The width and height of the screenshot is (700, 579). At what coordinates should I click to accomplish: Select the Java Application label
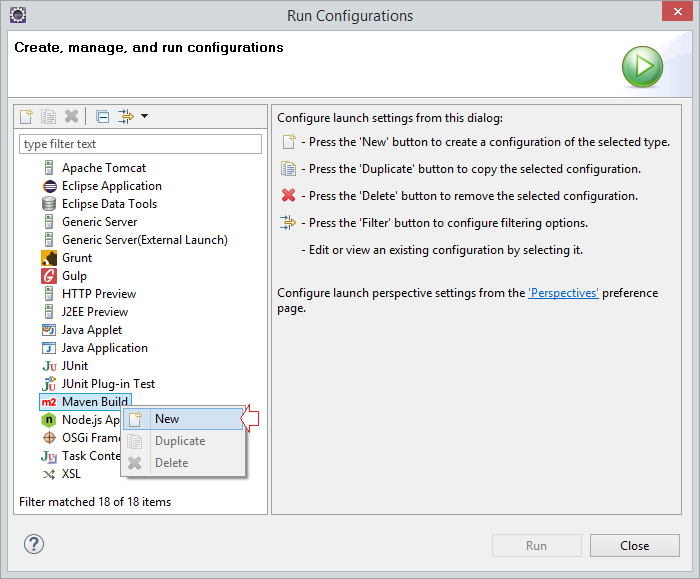(x=105, y=348)
